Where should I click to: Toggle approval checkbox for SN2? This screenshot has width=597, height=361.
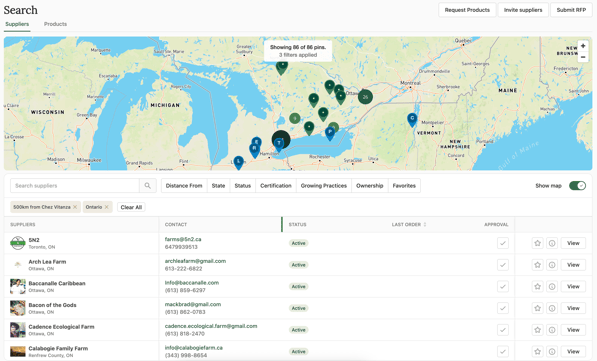pyautogui.click(x=503, y=243)
